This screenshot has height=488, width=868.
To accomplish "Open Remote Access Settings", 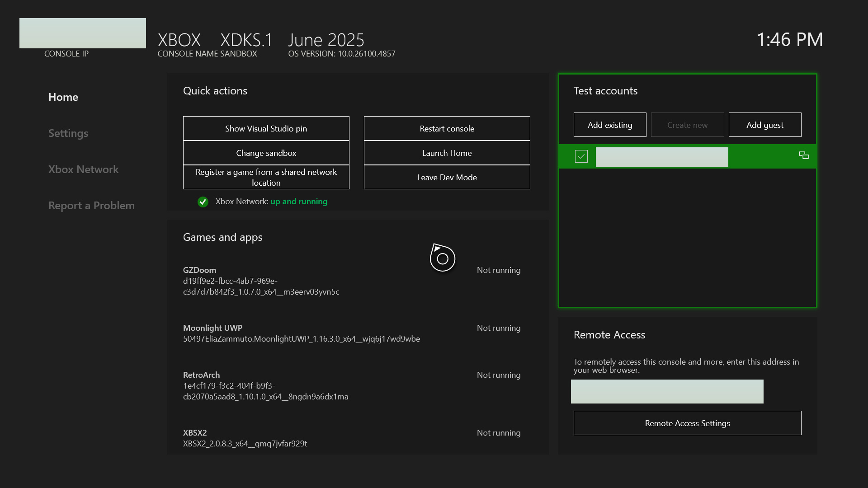I will click(x=688, y=423).
